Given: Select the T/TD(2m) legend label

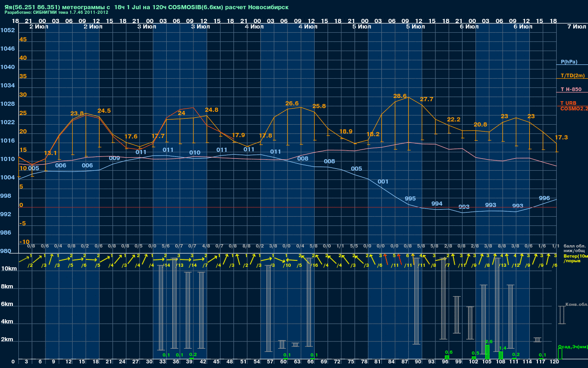Looking at the screenshot, I should (x=572, y=75).
